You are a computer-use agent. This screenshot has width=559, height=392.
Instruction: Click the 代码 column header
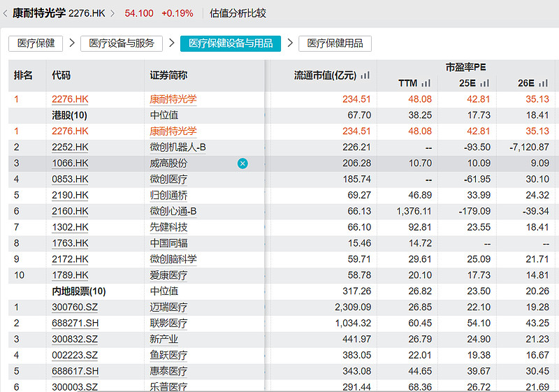click(61, 75)
